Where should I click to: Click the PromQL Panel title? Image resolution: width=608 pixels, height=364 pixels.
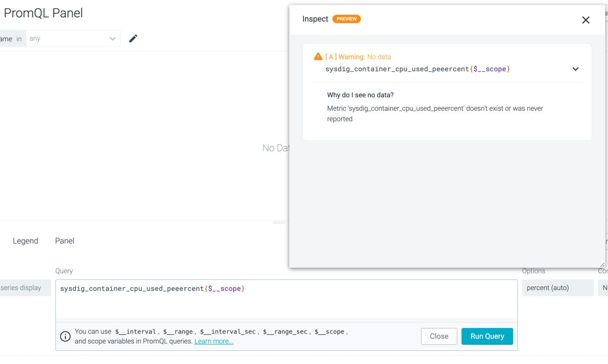[x=43, y=13]
